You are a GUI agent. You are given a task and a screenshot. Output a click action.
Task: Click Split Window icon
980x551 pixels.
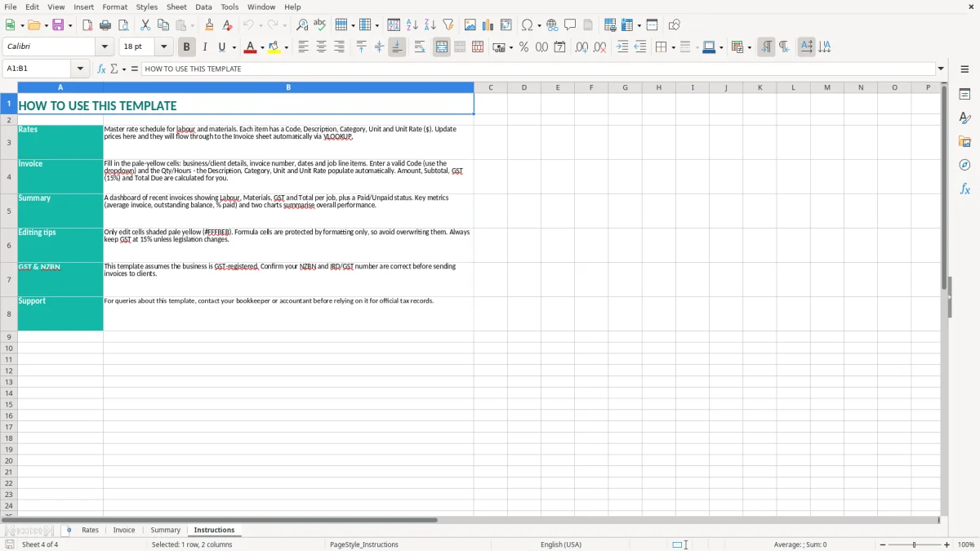652,25
